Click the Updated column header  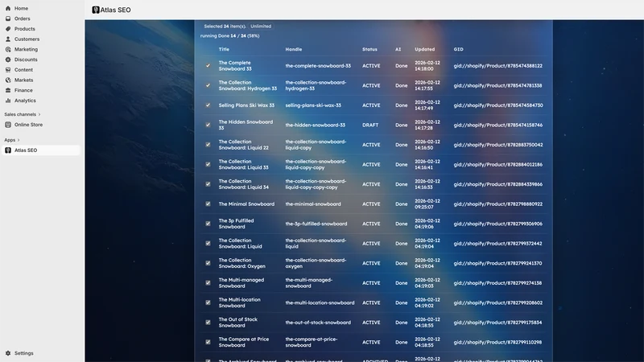(x=424, y=49)
